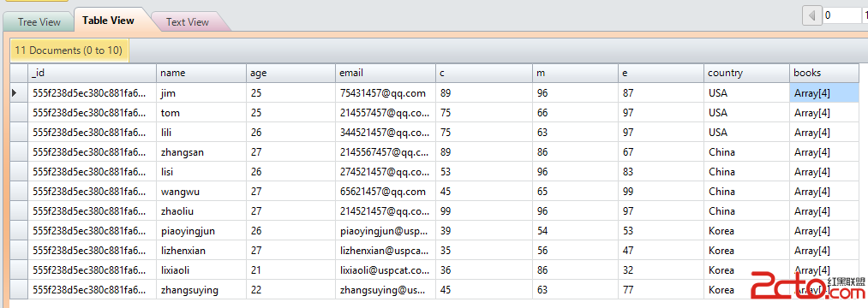
Task: Click the 11 Documents (0 to 10) label
Action: (69, 50)
